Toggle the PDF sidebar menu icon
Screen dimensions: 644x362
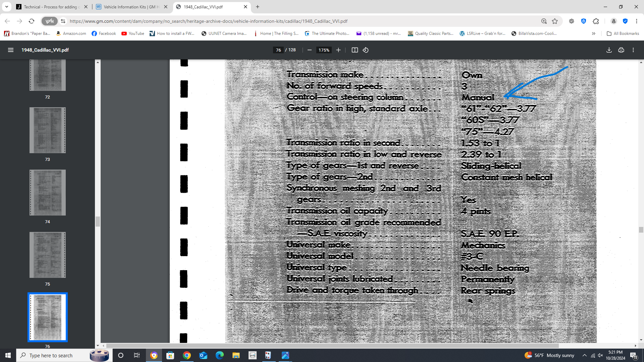click(x=11, y=50)
